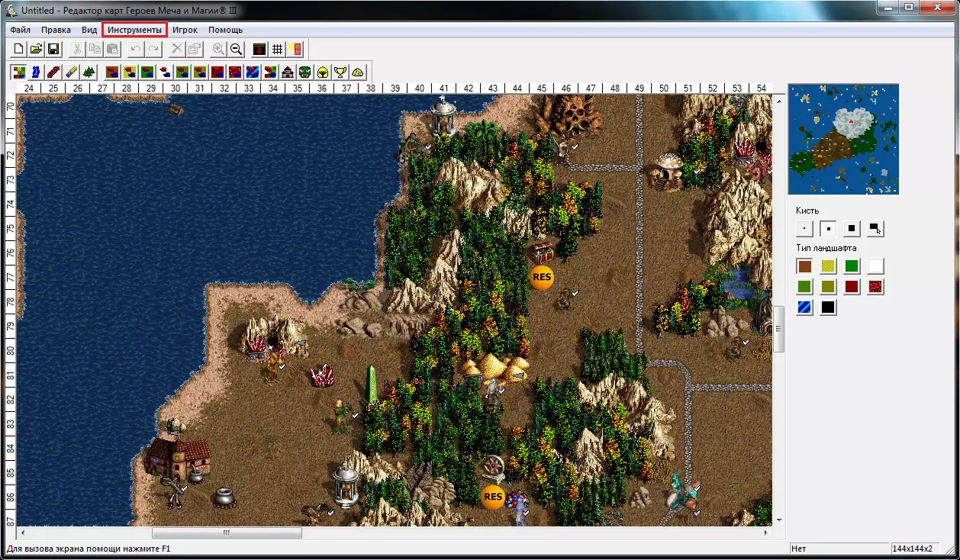
Task: Pick the brown dirt landscape swatch
Action: [804, 266]
